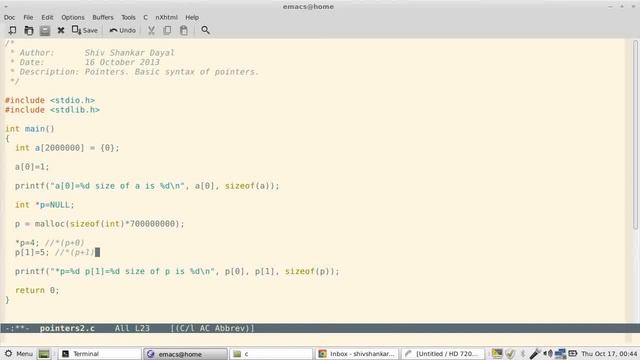Click first printf line with 'size of a'

point(147,186)
